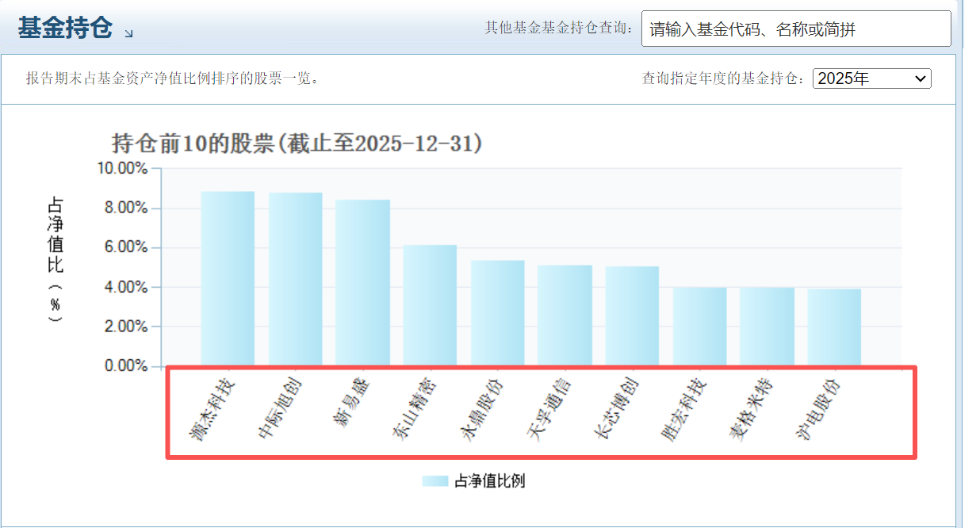Click the 天孚通信 axis label
The height and width of the screenshot is (528, 980).
pyautogui.click(x=548, y=409)
